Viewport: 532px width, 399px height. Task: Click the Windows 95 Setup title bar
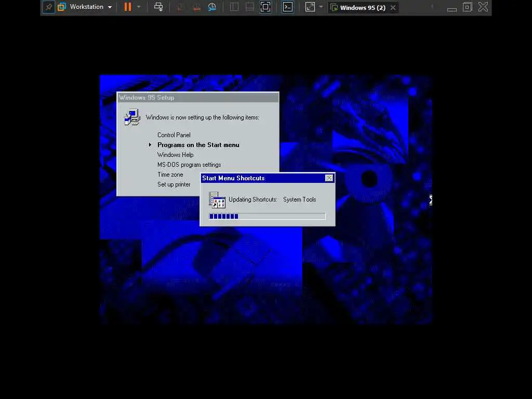point(198,98)
